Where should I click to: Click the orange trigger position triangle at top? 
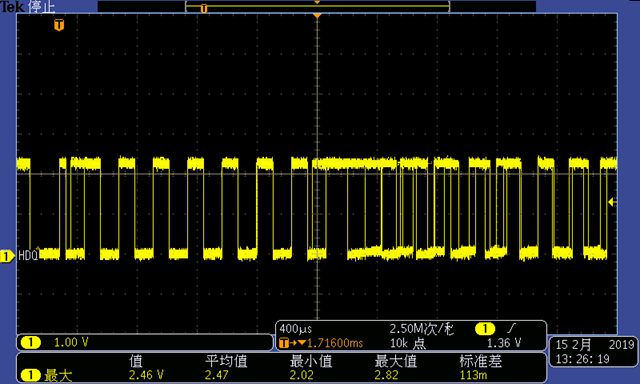point(317,16)
